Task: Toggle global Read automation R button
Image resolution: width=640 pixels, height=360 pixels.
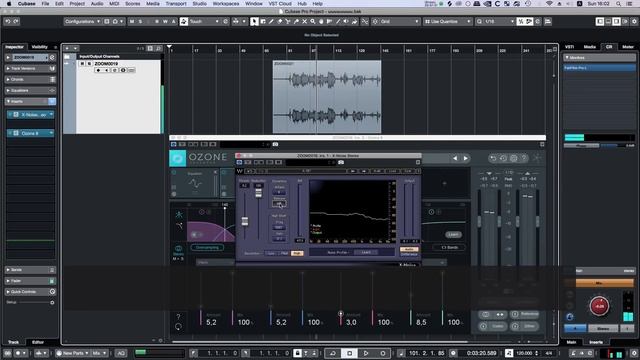Action: pyautogui.click(x=157, y=21)
